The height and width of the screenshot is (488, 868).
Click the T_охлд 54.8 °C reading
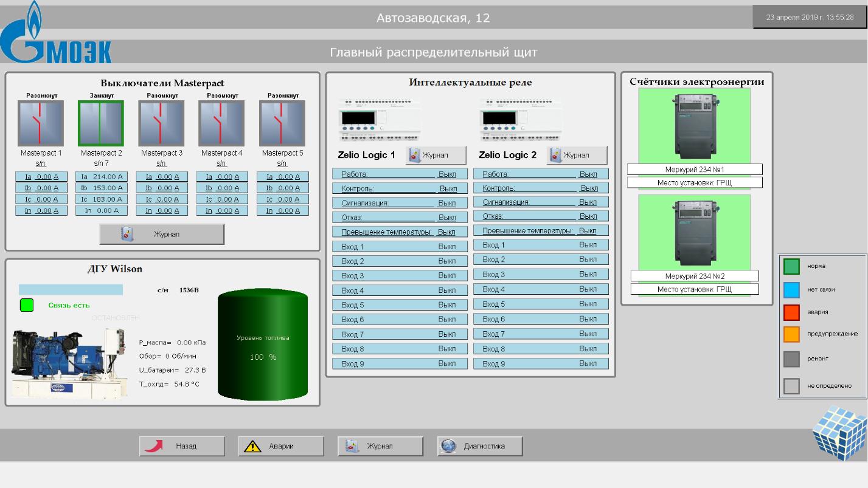pyautogui.click(x=169, y=384)
